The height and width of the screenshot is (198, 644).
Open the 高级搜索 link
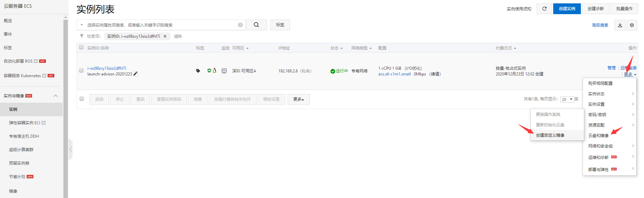[x=600, y=25]
